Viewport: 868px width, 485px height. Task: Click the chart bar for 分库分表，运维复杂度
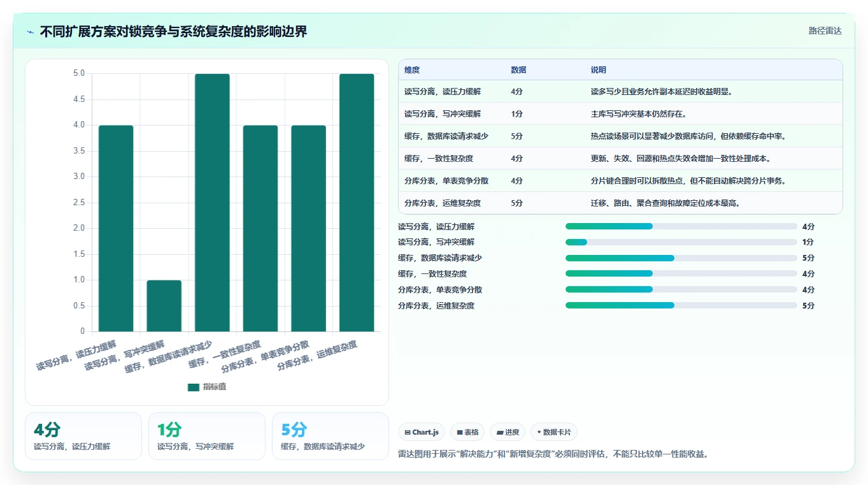(x=357, y=203)
